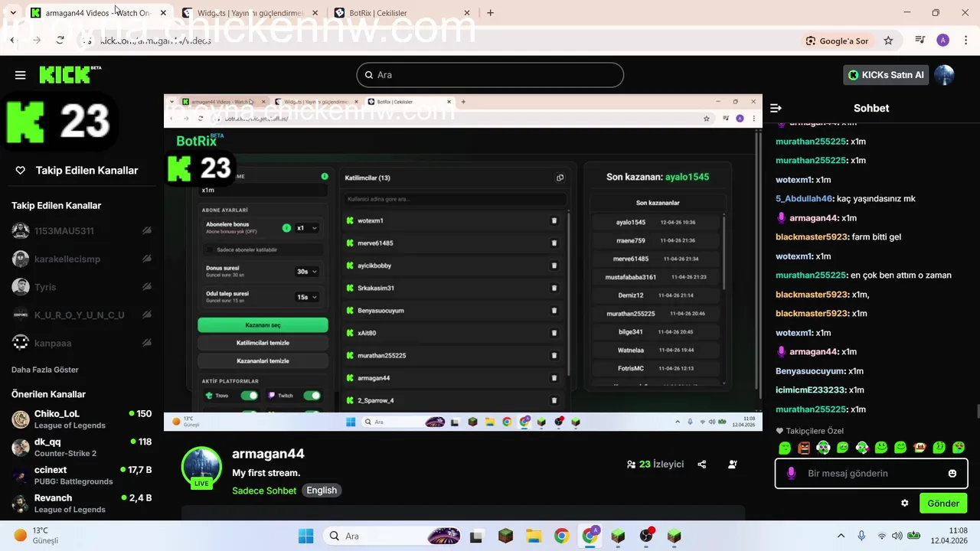Open the Chrome profile avatar button
This screenshot has width=980, height=551.
pos(943,41)
